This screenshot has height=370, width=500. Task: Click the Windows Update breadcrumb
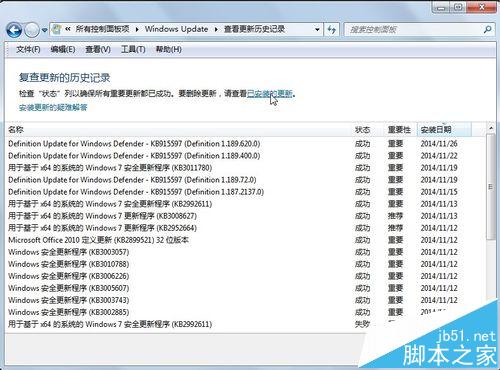click(176, 29)
